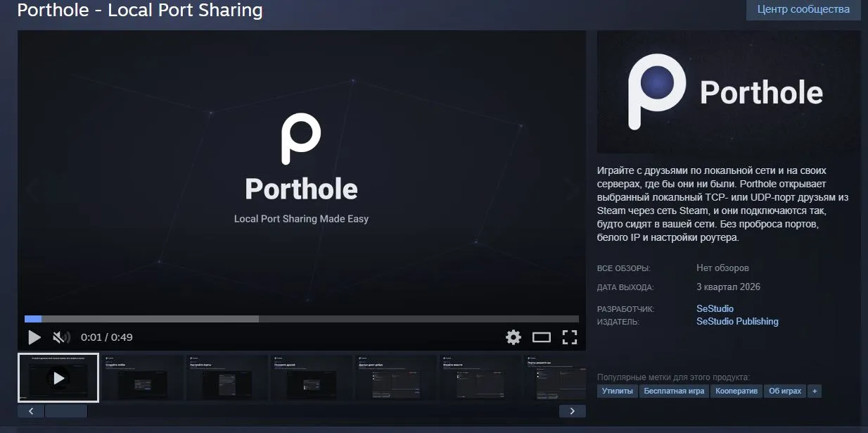Add a tag with plus button
The height and width of the screenshot is (433, 868).
815,391
